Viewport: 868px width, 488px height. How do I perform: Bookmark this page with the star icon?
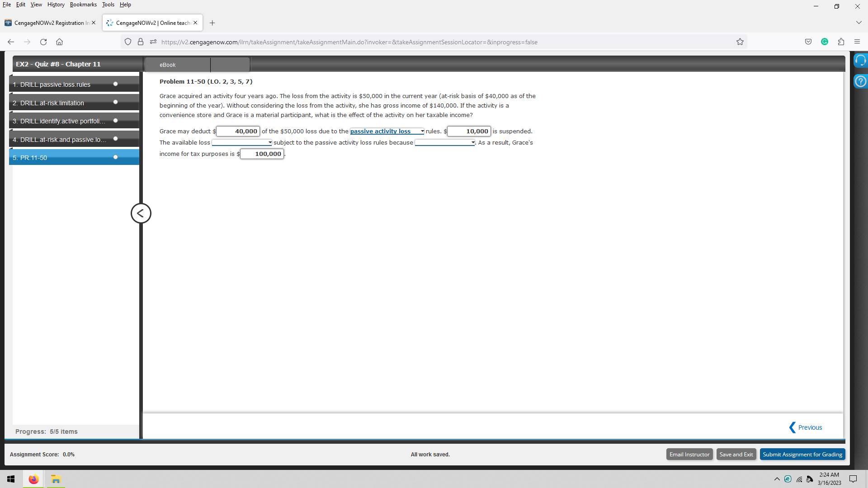[740, 42]
